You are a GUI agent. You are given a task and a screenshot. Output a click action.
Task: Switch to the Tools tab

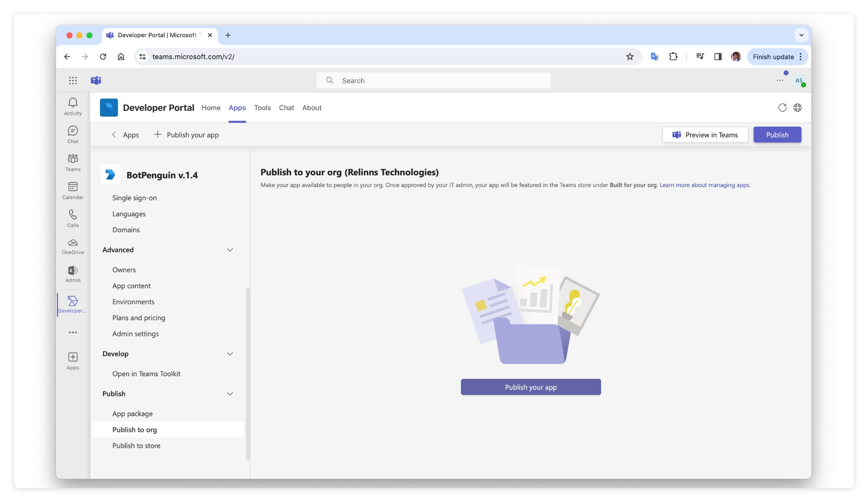(x=262, y=107)
